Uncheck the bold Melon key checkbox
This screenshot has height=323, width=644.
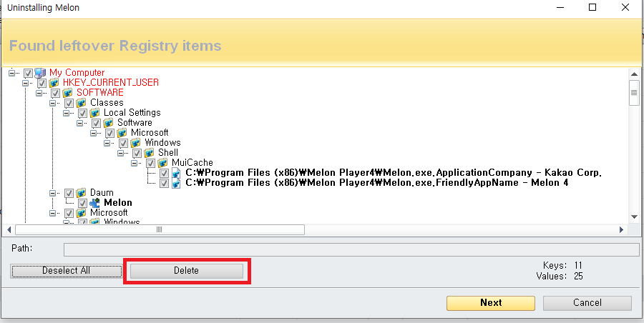(82, 203)
